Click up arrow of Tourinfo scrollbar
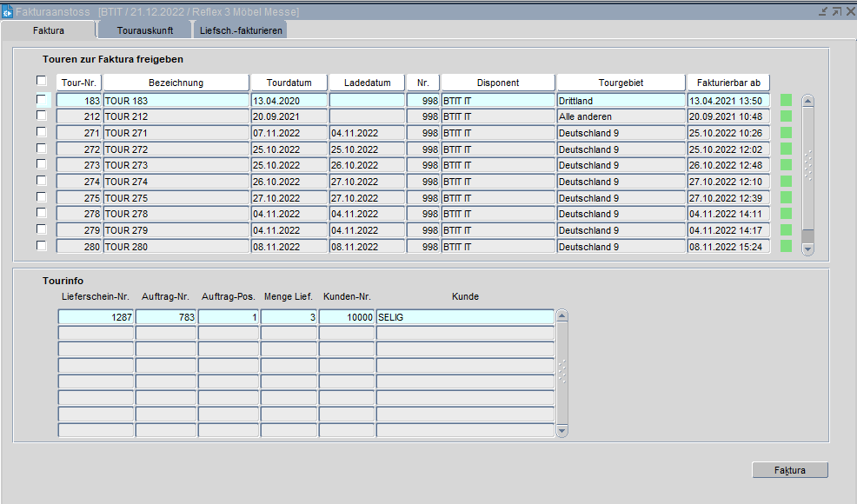 click(561, 317)
